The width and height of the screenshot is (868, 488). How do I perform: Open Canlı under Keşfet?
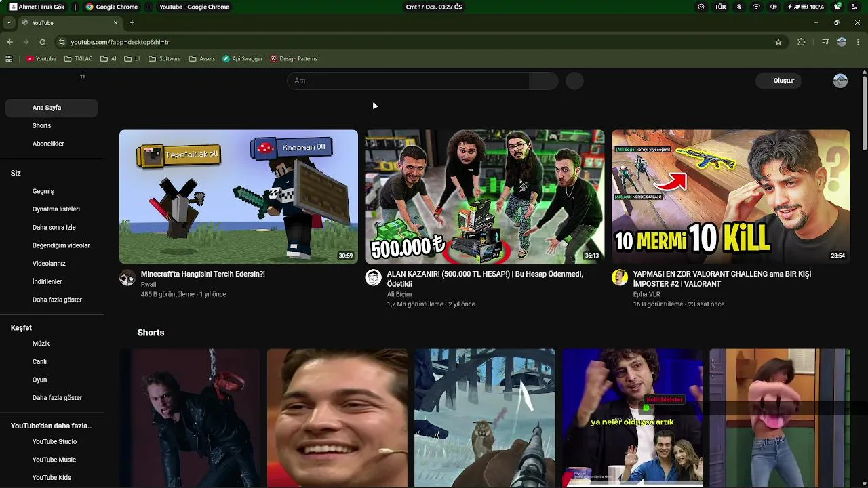(x=52, y=361)
